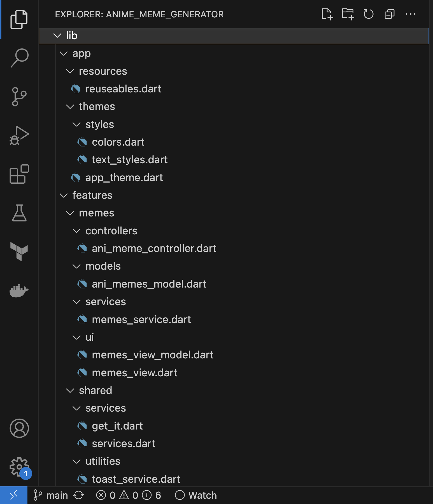
Task: Open the Terraform extension panel
Action: tap(19, 251)
